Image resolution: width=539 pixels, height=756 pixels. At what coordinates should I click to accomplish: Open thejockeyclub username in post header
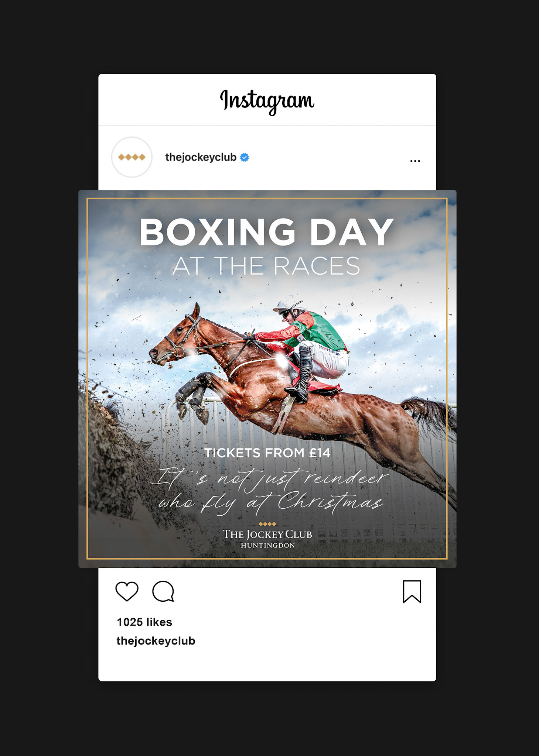click(201, 157)
